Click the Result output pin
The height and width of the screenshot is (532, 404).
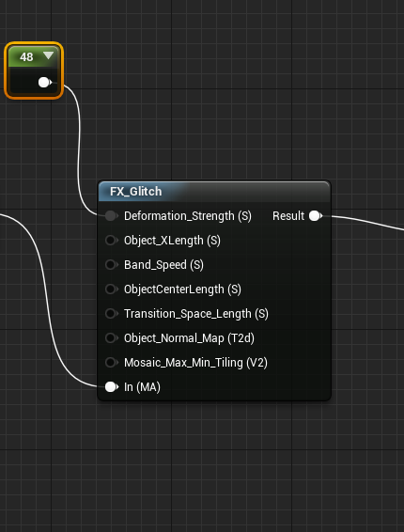coord(316,216)
